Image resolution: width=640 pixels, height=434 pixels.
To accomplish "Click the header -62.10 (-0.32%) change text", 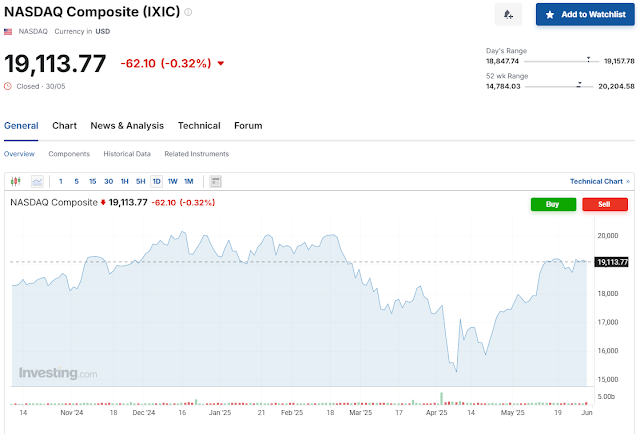I will point(166,63).
